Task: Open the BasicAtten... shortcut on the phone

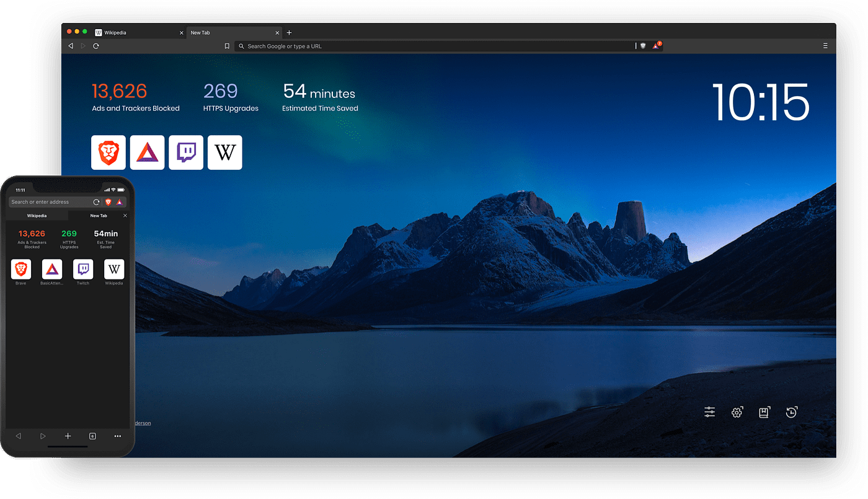Action: point(52,272)
